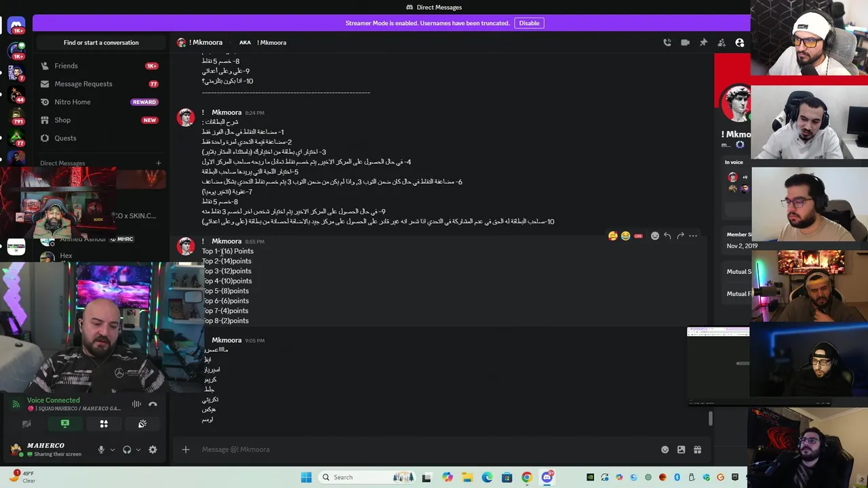The height and width of the screenshot is (488, 868).
Task: Click Mkmoora's avatar on 8:24 PM message
Action: coord(186,117)
